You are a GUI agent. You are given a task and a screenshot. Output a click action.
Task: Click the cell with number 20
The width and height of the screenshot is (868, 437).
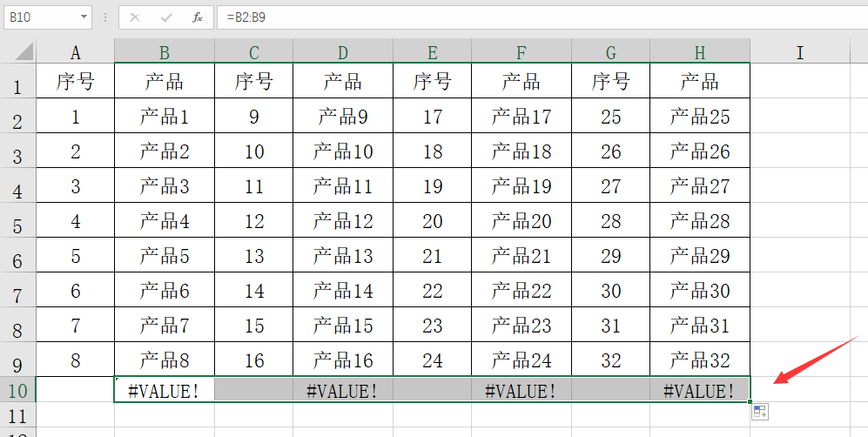433,221
